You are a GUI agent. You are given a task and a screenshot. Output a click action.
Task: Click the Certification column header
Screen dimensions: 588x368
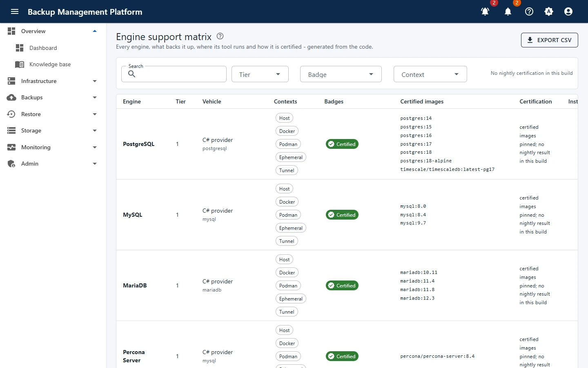click(x=536, y=101)
